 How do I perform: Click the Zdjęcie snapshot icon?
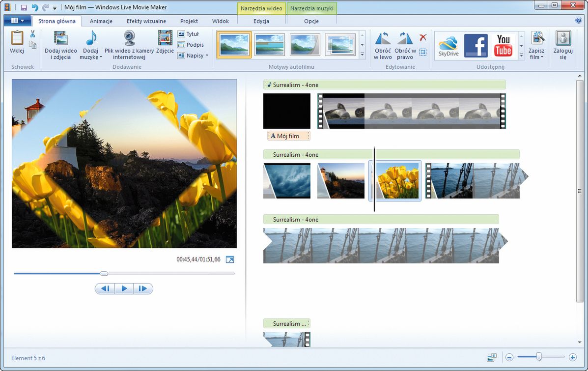point(165,39)
